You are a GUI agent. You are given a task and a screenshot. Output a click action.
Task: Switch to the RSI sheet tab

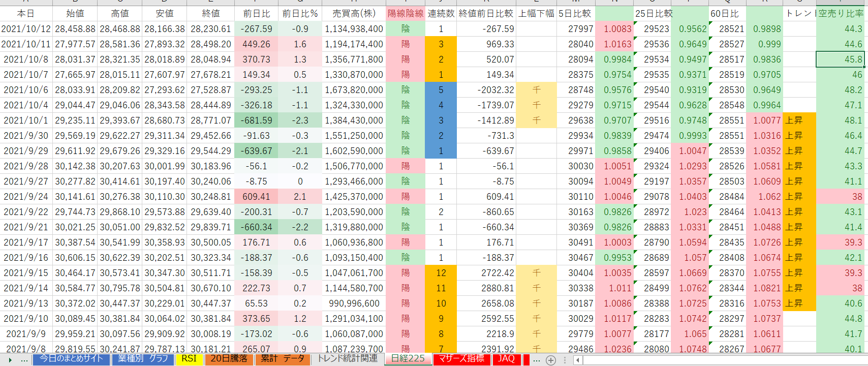pyautogui.click(x=189, y=359)
